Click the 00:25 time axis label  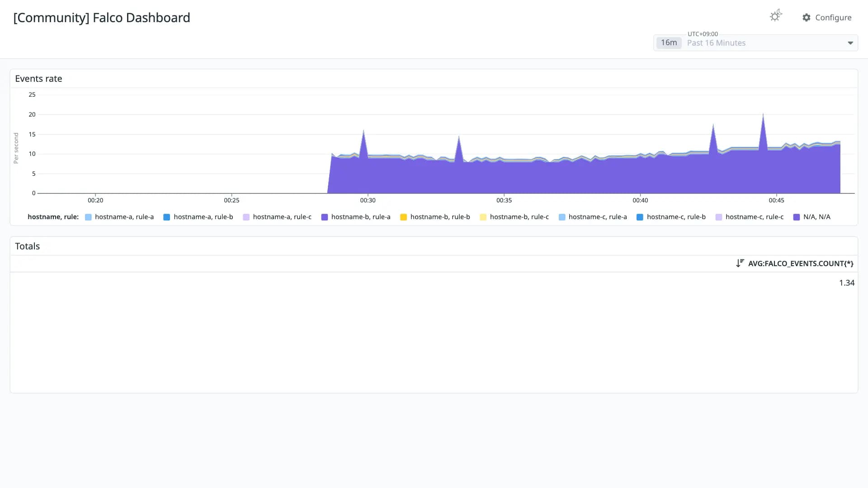pos(231,200)
